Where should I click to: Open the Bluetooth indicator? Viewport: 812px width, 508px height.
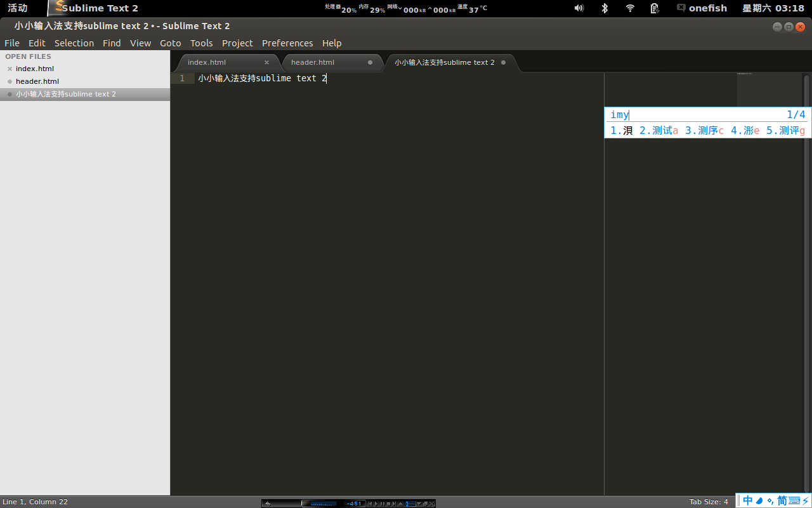coord(605,8)
